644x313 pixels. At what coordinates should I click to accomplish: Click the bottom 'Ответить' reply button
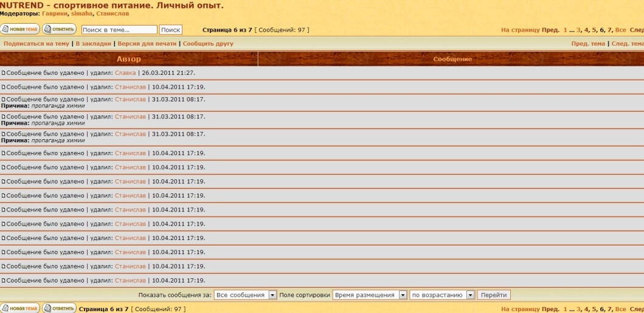click(59, 308)
